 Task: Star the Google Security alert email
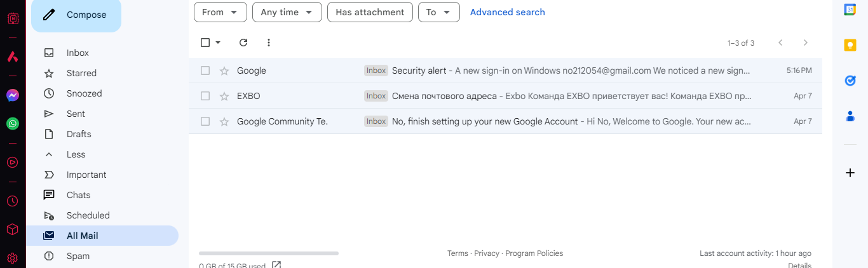(224, 70)
